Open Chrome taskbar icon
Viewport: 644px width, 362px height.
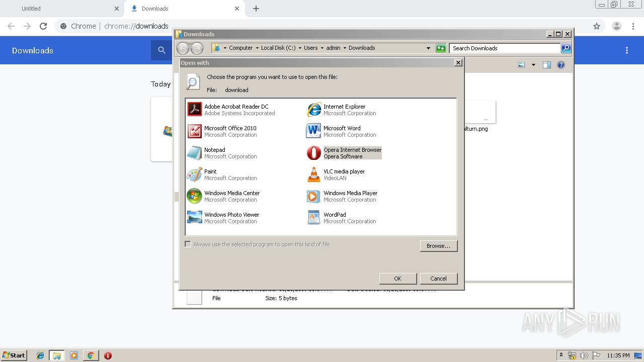coord(91,355)
